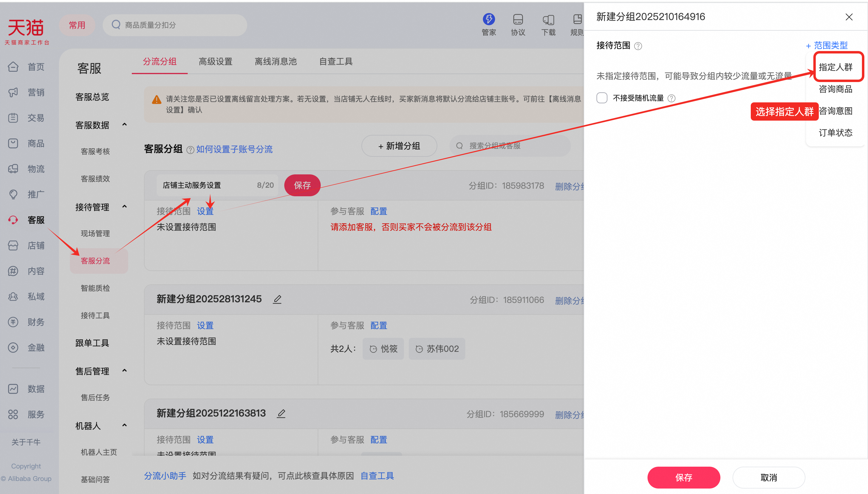Click the 首页 home sidebar icon
The height and width of the screenshot is (494, 868).
13,67
